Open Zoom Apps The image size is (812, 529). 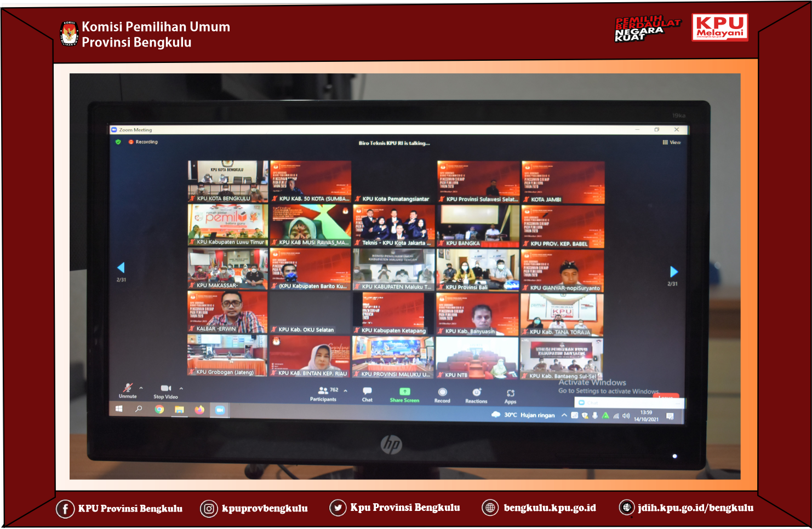pos(510,394)
